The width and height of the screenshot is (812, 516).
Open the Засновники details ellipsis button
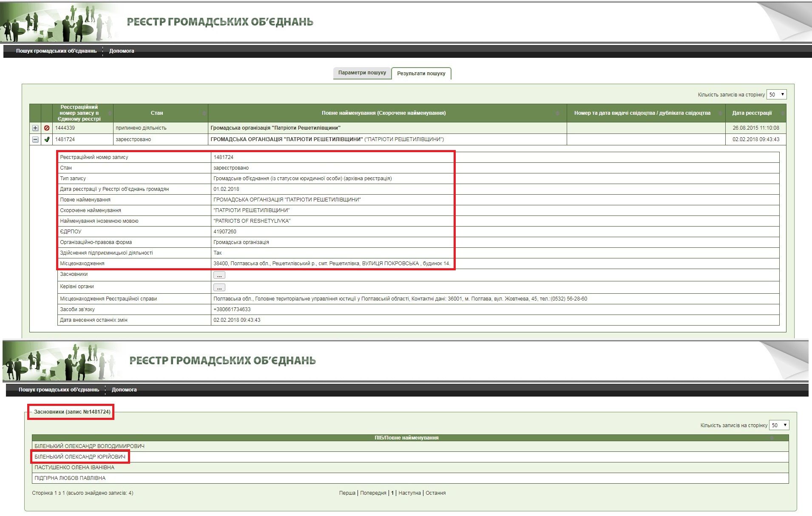[x=219, y=275]
